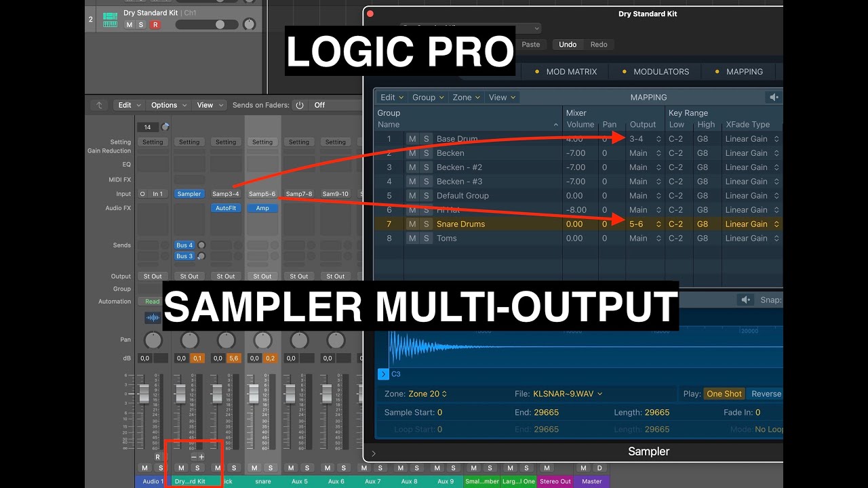Screen dimensions: 868x488
Task: Click the minus button on the Dry Standard Kit strip
Action: pyautogui.click(x=193, y=457)
